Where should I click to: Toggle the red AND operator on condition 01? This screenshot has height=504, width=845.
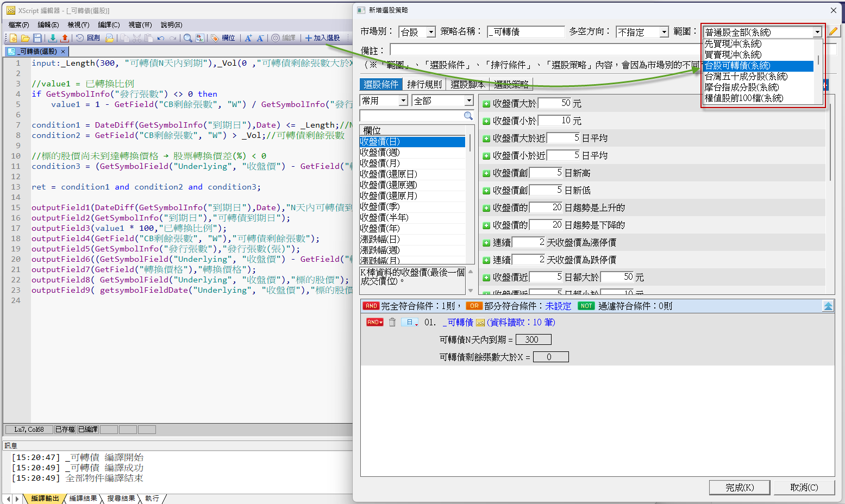click(374, 323)
